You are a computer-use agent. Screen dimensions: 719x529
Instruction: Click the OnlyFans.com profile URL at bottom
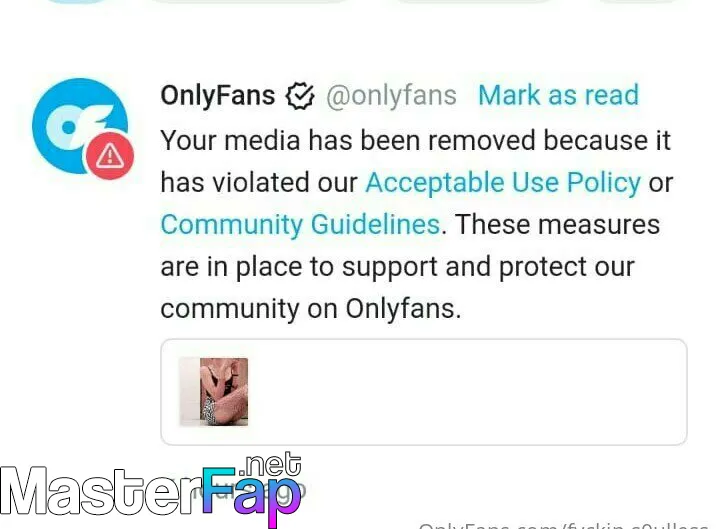click(x=564, y=525)
